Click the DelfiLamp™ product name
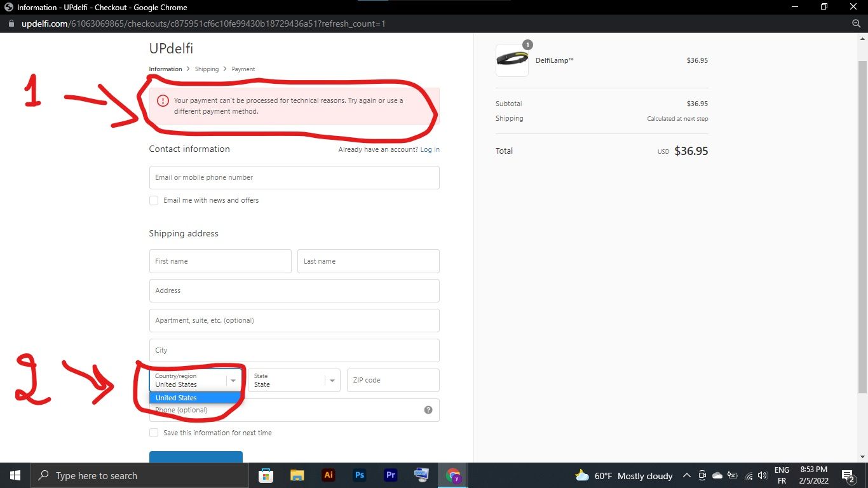The width and height of the screenshot is (868, 488). (x=555, y=60)
